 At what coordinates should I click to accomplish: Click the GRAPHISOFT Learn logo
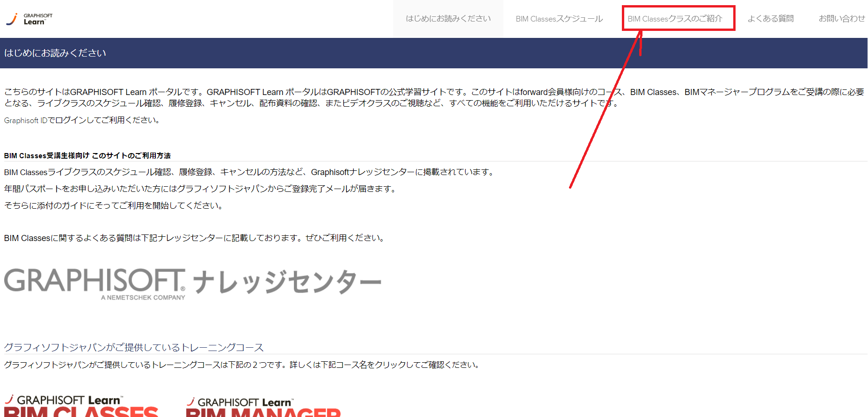[29, 19]
